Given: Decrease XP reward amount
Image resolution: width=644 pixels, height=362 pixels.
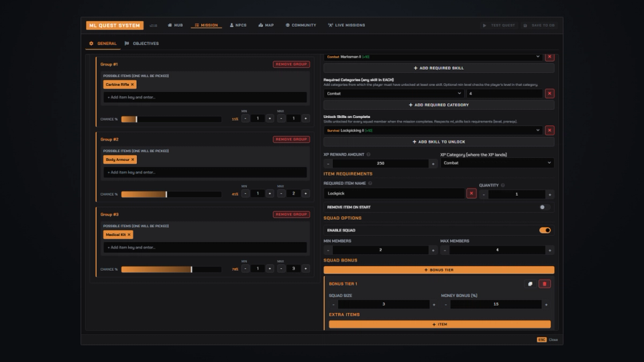Looking at the screenshot, I should 328,164.
